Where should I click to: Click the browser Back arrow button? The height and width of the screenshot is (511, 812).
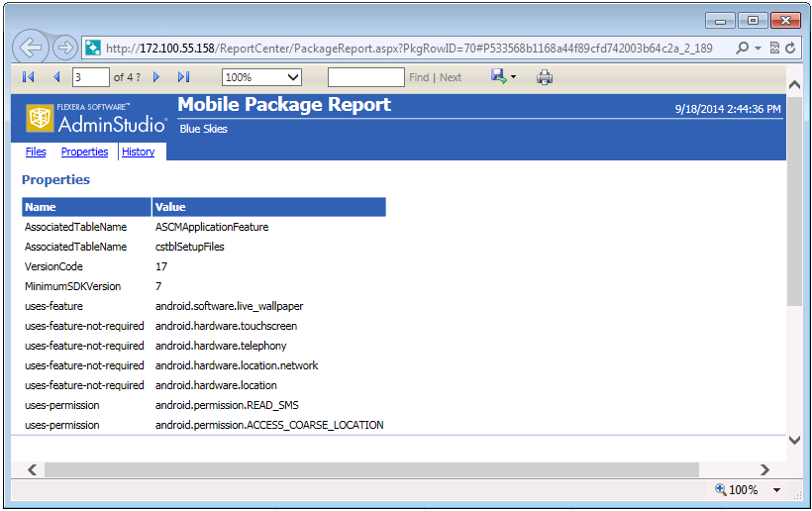click(x=31, y=48)
